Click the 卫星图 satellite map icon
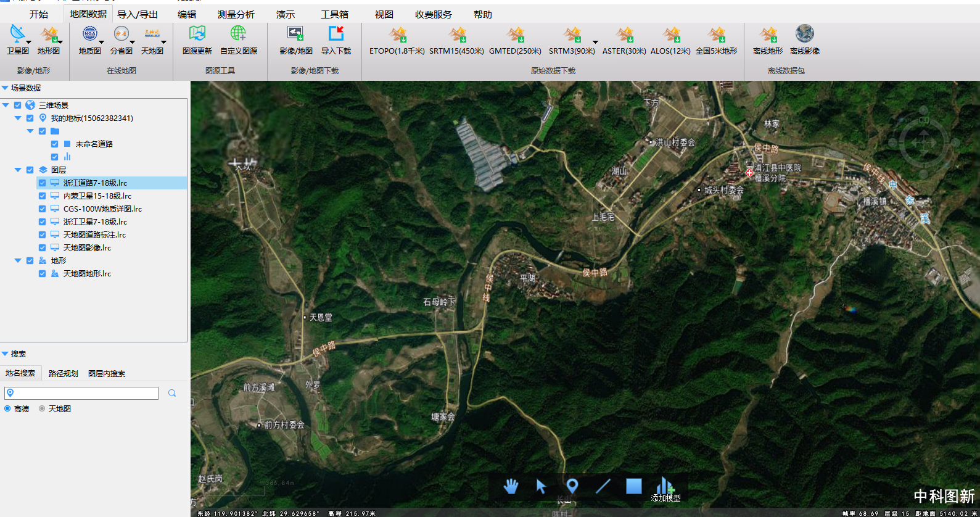The width and height of the screenshot is (980, 517). coord(17,34)
